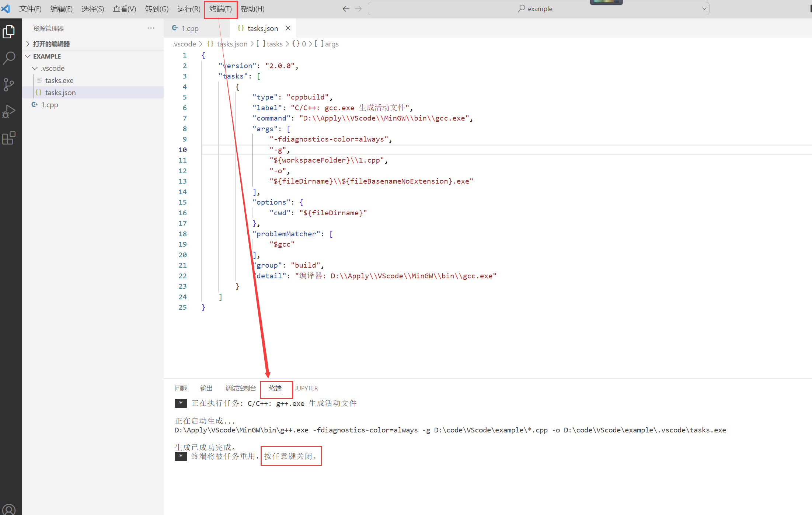Click the VS Code logo icon
Screen dimensions: 812x515
tap(6, 8)
